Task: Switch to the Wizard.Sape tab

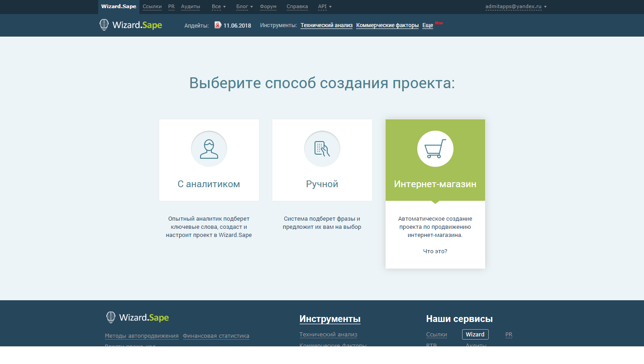Action: tap(119, 6)
